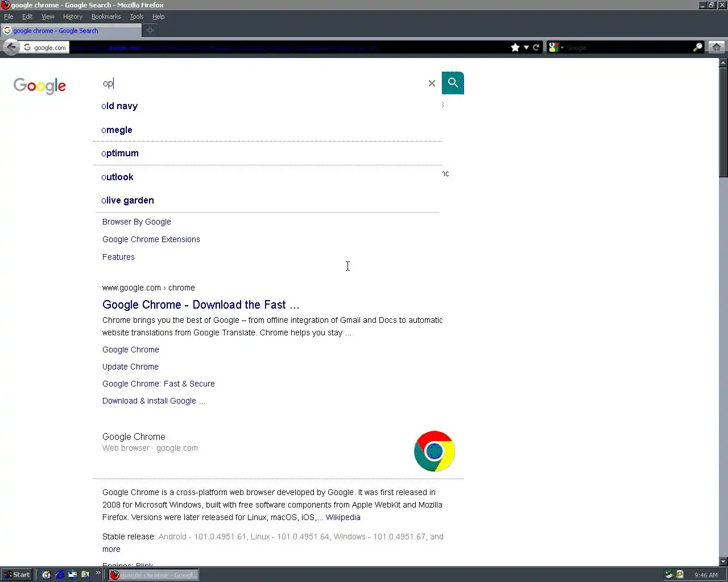Go to home page via house icon
The width and height of the screenshot is (728, 582).
pyautogui.click(x=717, y=48)
